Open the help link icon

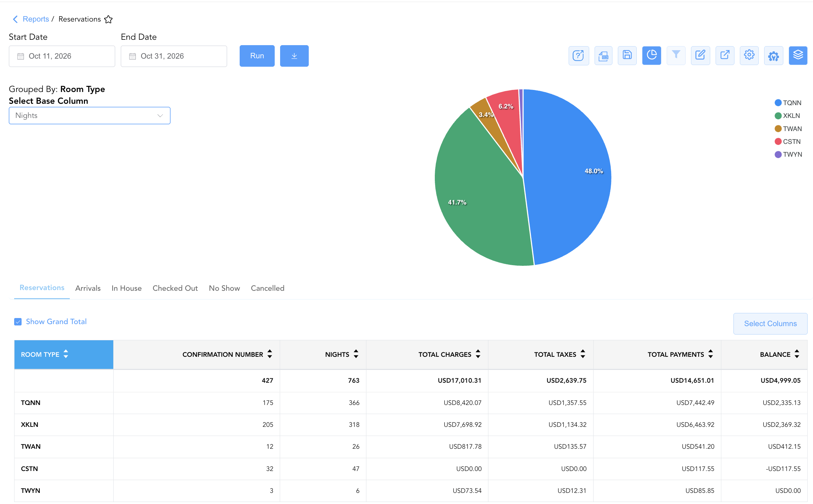pyautogui.click(x=578, y=56)
